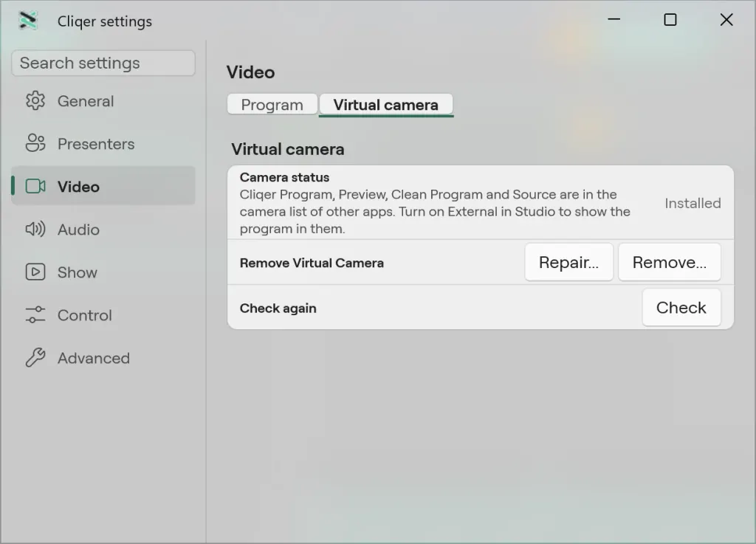Click the Control sliders icon
The image size is (756, 544).
click(35, 315)
